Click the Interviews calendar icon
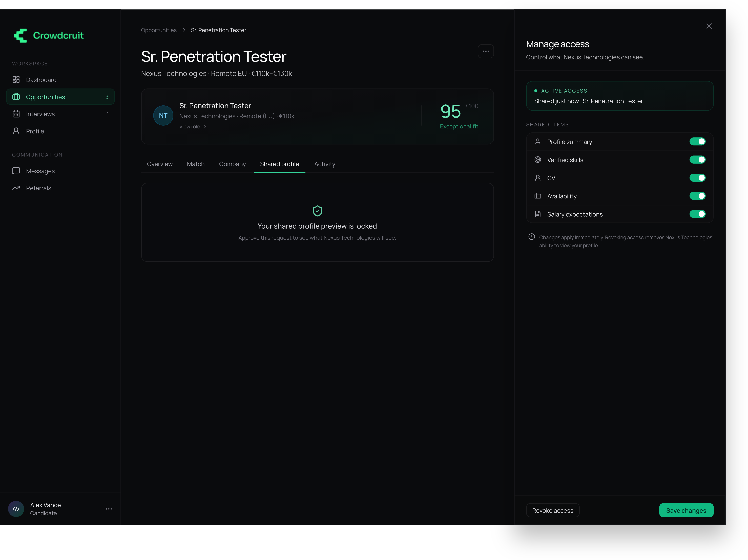The image size is (748, 560). click(x=16, y=114)
